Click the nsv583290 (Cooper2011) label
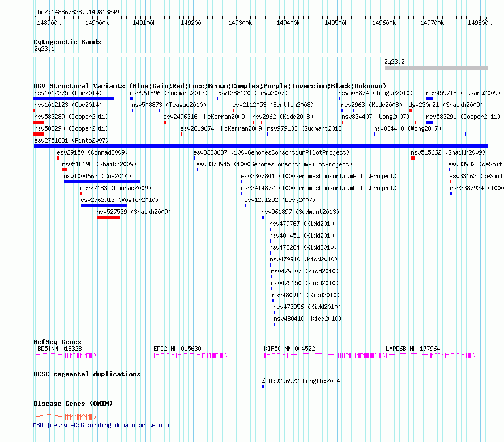504x442 pixels. coord(71,128)
